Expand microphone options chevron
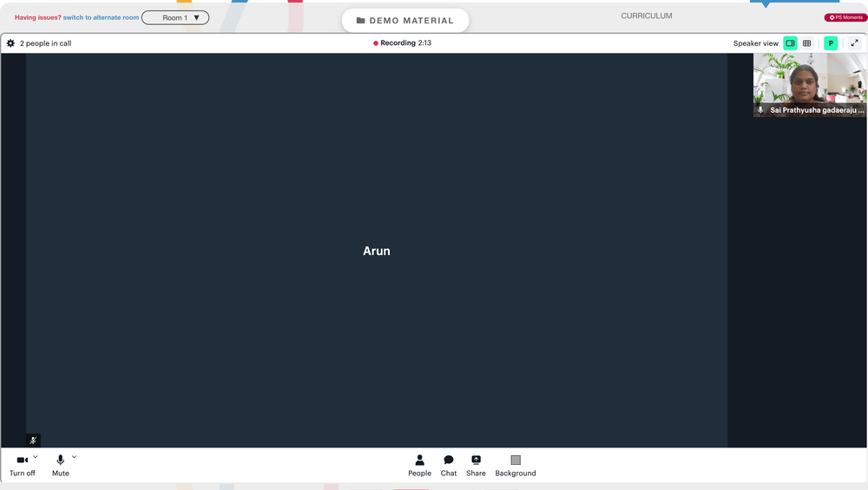The width and height of the screenshot is (868, 490). pos(74,457)
